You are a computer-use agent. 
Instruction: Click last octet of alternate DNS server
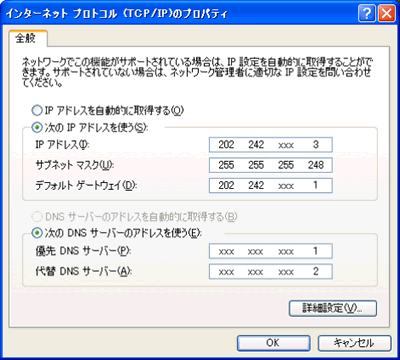[x=316, y=271]
